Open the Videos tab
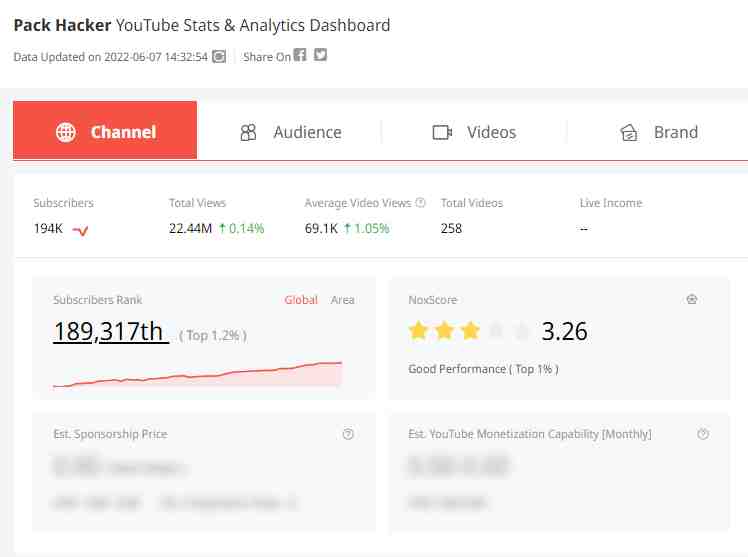The height and width of the screenshot is (557, 748). point(474,132)
